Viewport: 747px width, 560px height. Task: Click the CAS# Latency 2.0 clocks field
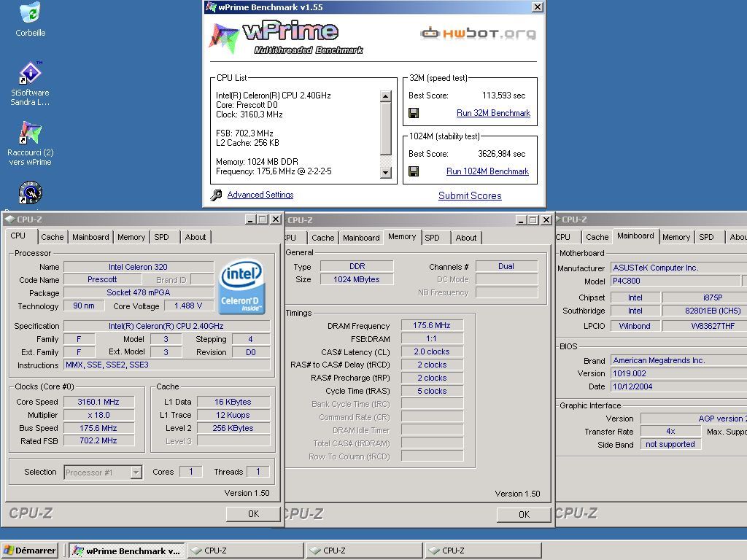coord(432,351)
